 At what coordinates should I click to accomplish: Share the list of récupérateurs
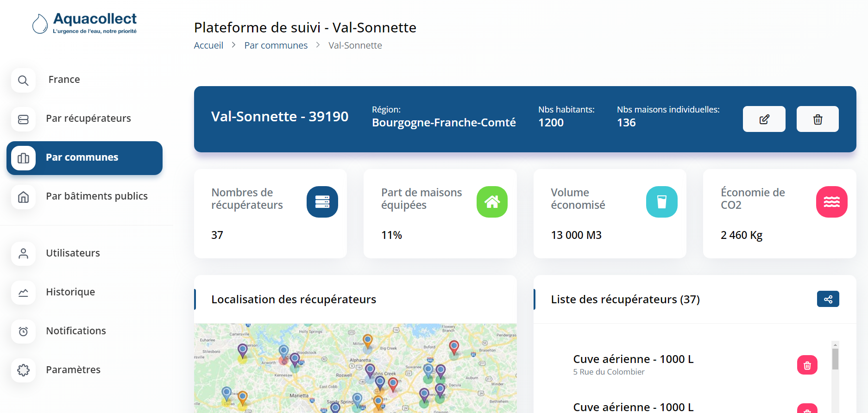point(828,299)
